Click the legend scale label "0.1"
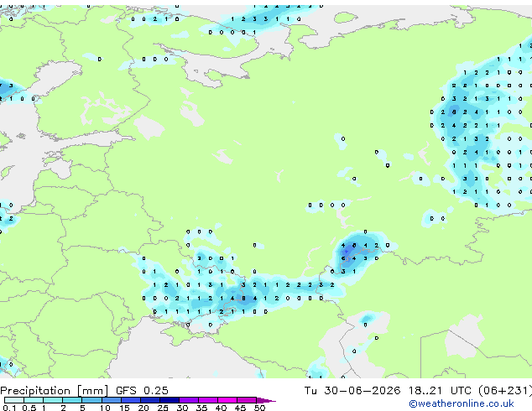532x411 pixels. [10, 408]
